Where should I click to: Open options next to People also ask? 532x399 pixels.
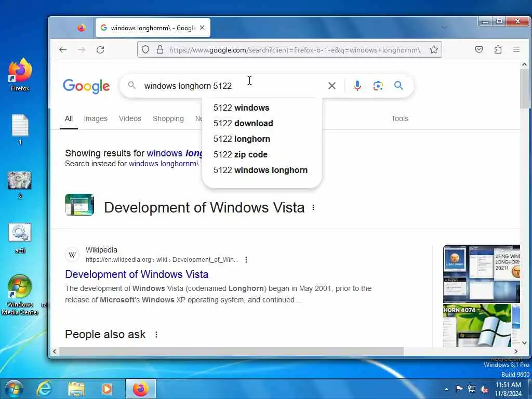point(156,335)
